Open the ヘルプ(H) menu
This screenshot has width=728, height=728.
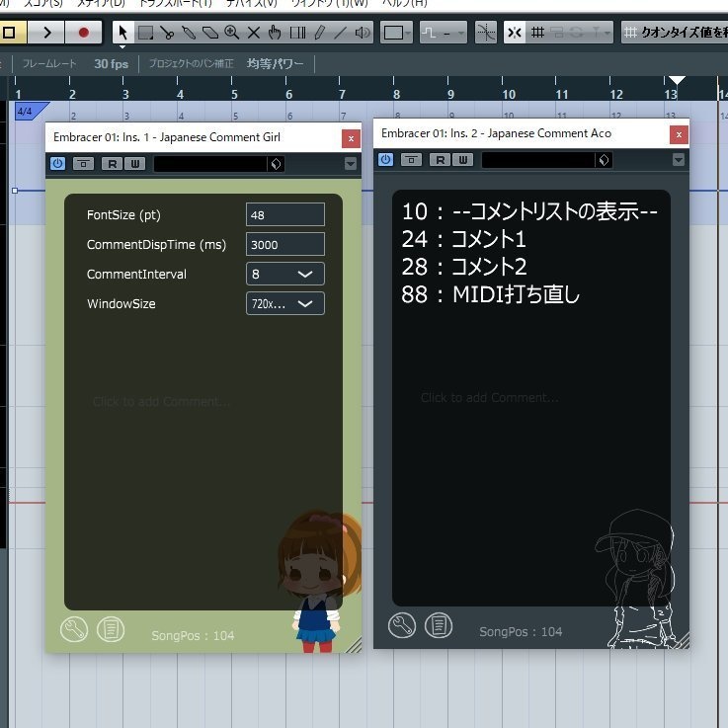(x=404, y=4)
